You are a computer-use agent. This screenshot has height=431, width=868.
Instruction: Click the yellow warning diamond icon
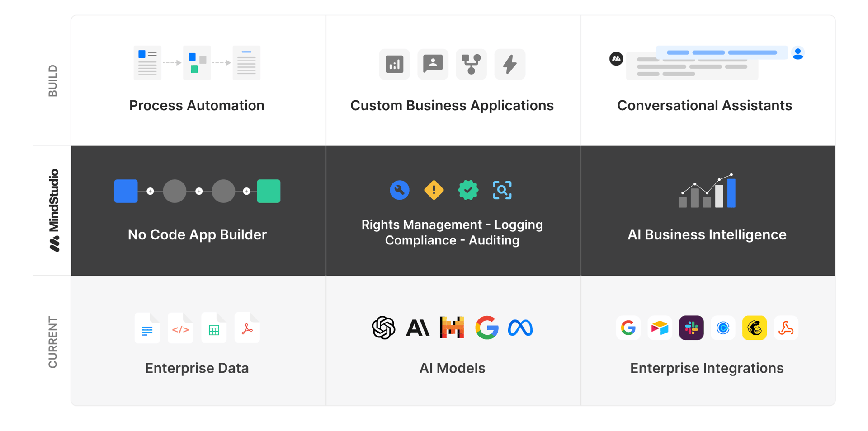[x=434, y=190]
